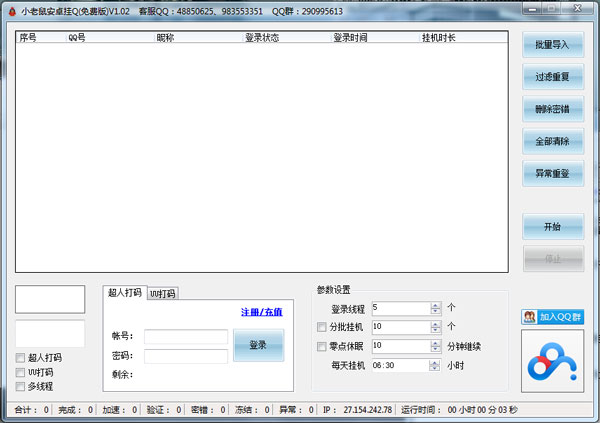Click the 帐号 input field
Viewport: 600px width, 423px height.
pyautogui.click(x=186, y=337)
